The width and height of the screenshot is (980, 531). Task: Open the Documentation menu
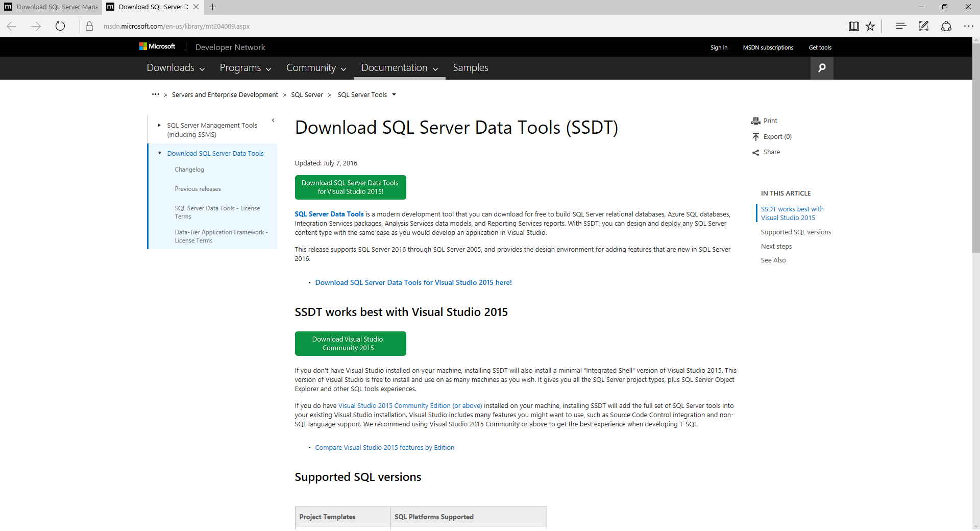pos(400,68)
